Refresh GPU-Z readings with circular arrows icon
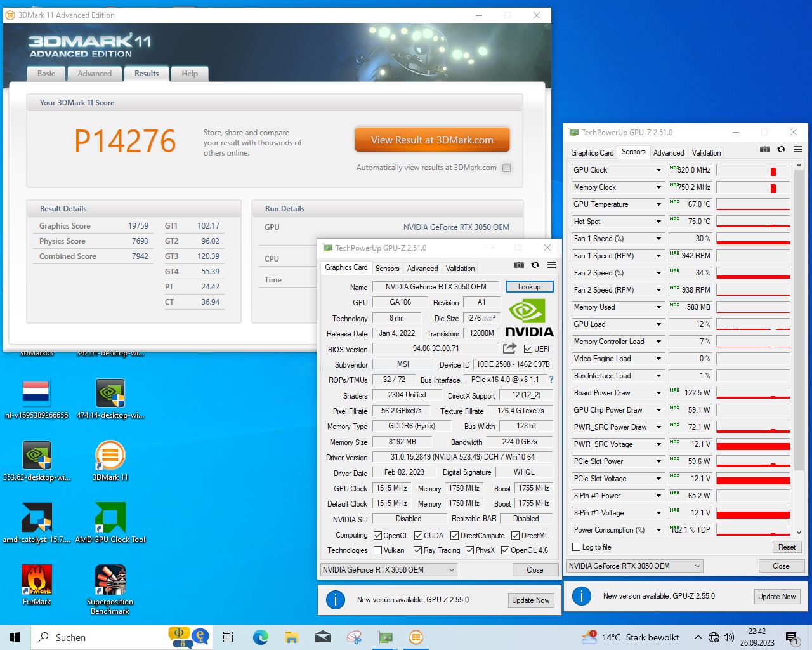The image size is (812, 650). (x=535, y=265)
